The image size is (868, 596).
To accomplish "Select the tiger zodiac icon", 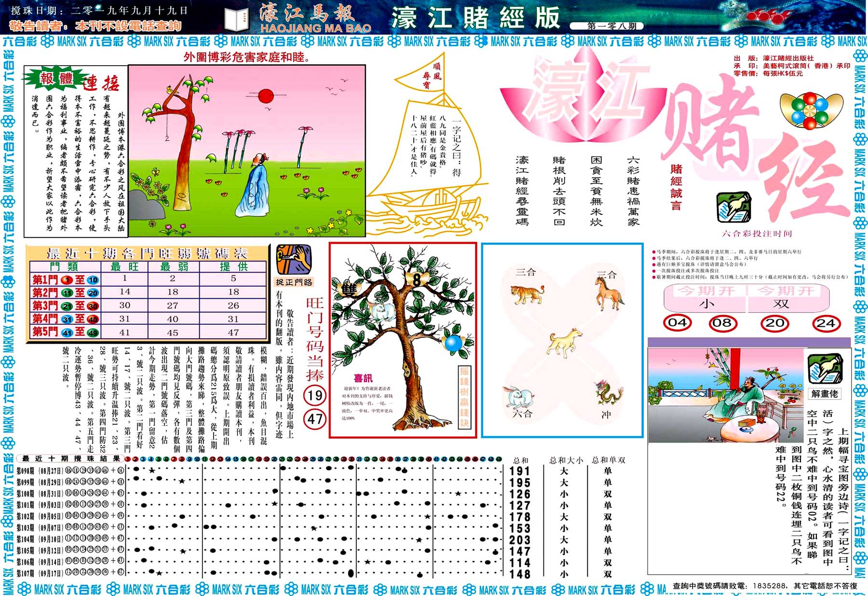I will click(527, 293).
